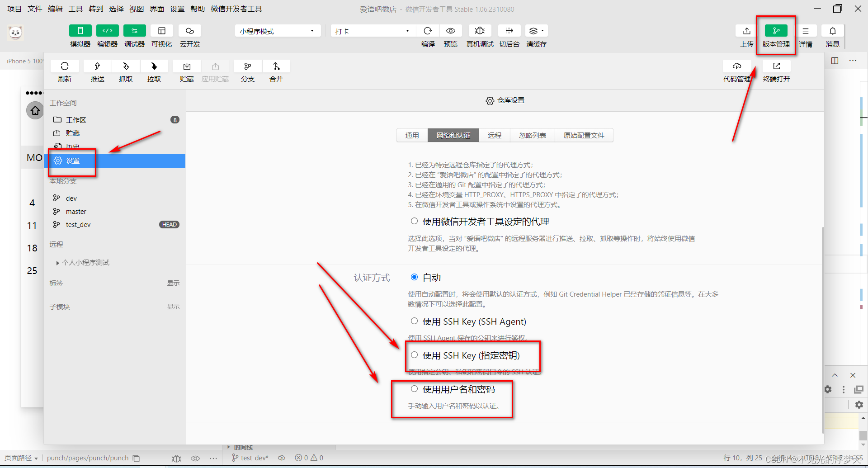Open the Mini Program mode (小程序模式) dropdown
The height and width of the screenshot is (468, 868).
pyautogui.click(x=278, y=31)
